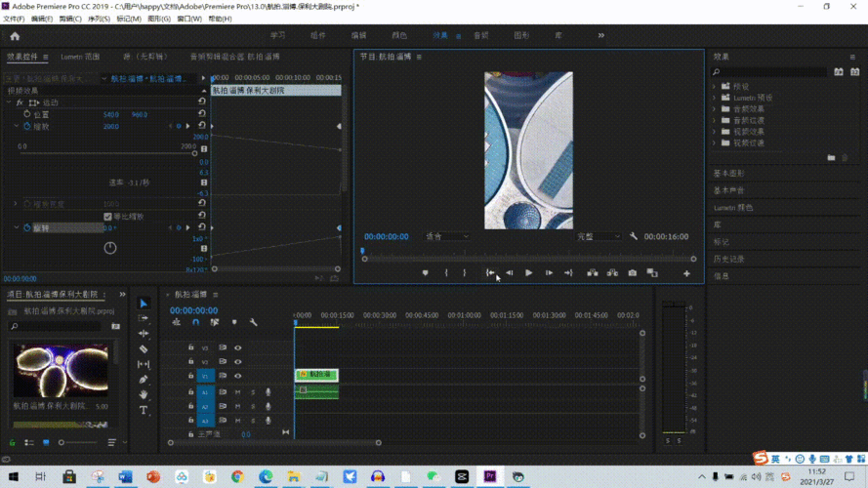Select the Type tool
868x488 pixels.
(144, 410)
